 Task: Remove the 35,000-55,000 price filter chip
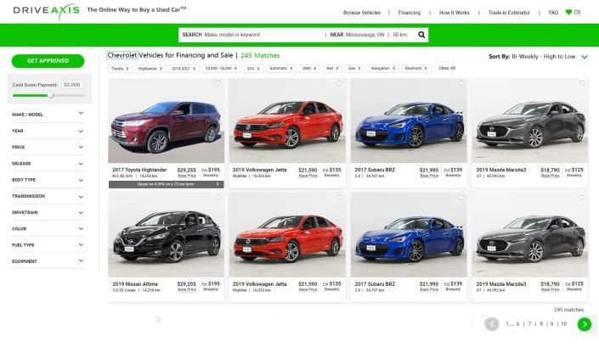(235, 69)
